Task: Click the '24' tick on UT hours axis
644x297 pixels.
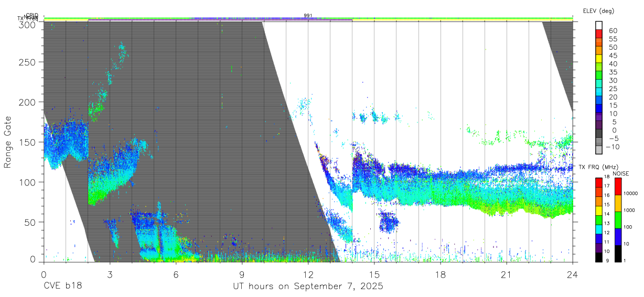Action: point(572,274)
